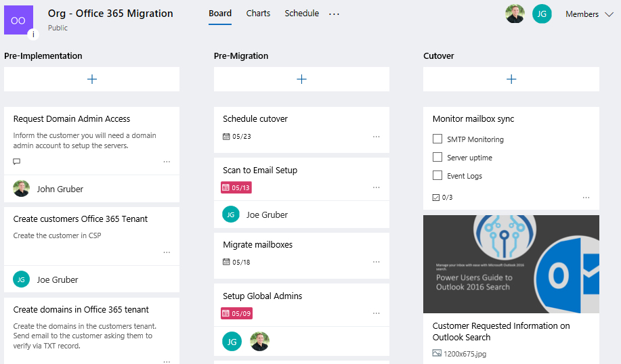Click photo avatar on Setup Global Admins card
The image size is (621, 364).
tap(260, 342)
